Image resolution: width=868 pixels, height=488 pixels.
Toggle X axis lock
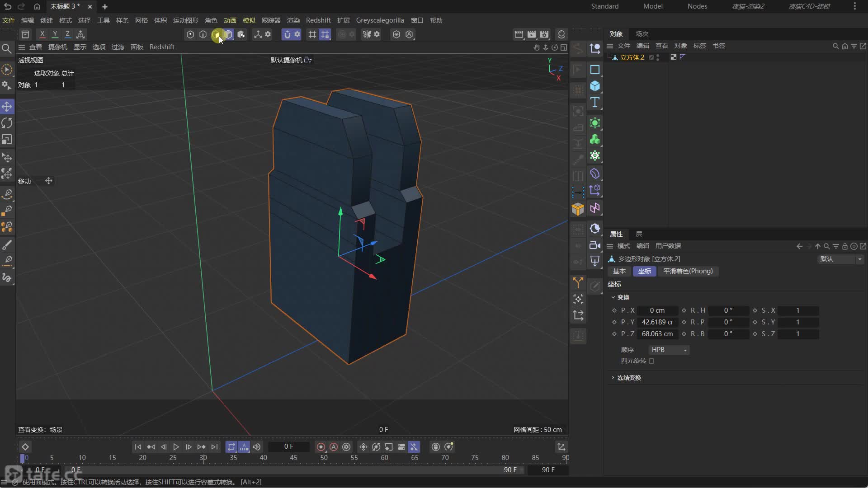[x=42, y=34]
